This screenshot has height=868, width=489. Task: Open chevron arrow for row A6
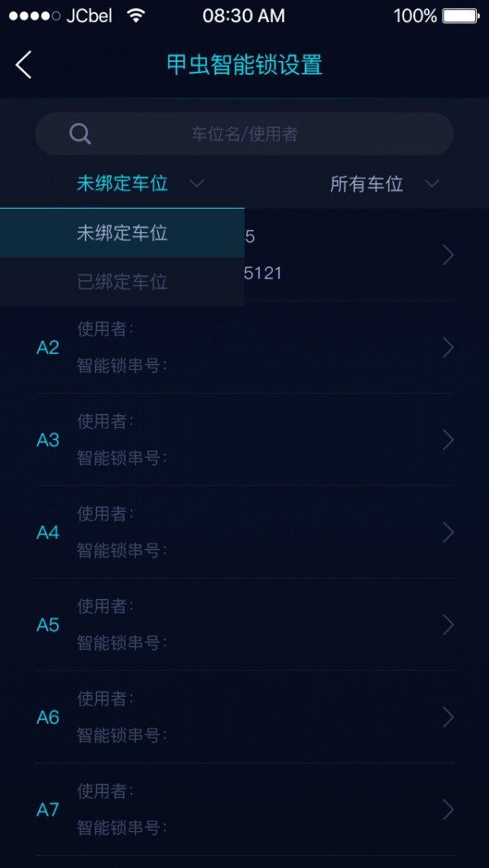point(447,717)
